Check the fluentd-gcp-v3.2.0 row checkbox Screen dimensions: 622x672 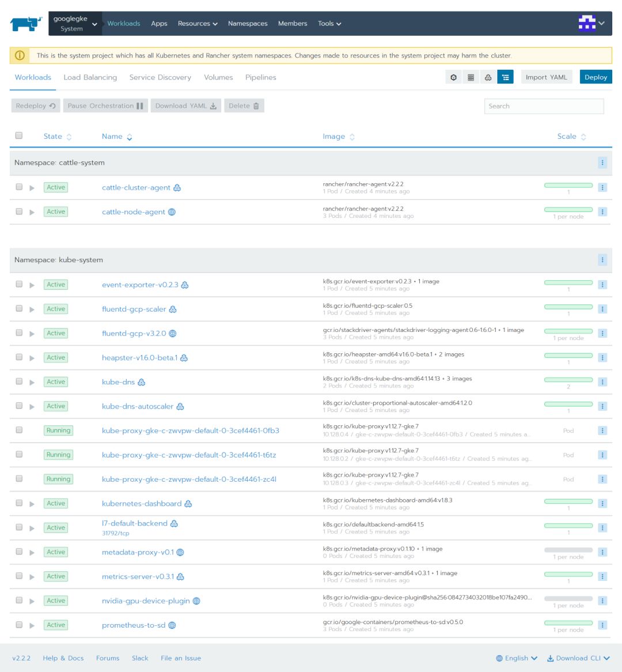coord(19,333)
